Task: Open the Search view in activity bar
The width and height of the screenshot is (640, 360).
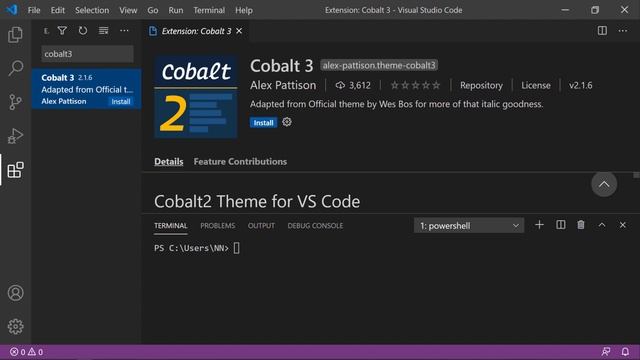Action: [16, 68]
